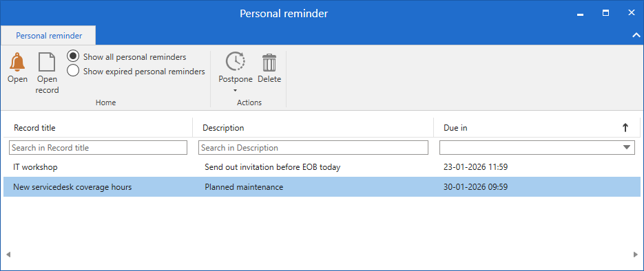Viewport: 644px width, 271px height.
Task: Focus the Search in Record title field
Action: coord(98,148)
